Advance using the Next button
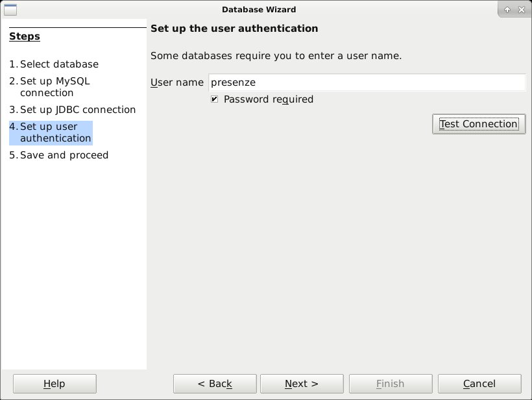Viewport: 532px width, 400px height. 301,383
